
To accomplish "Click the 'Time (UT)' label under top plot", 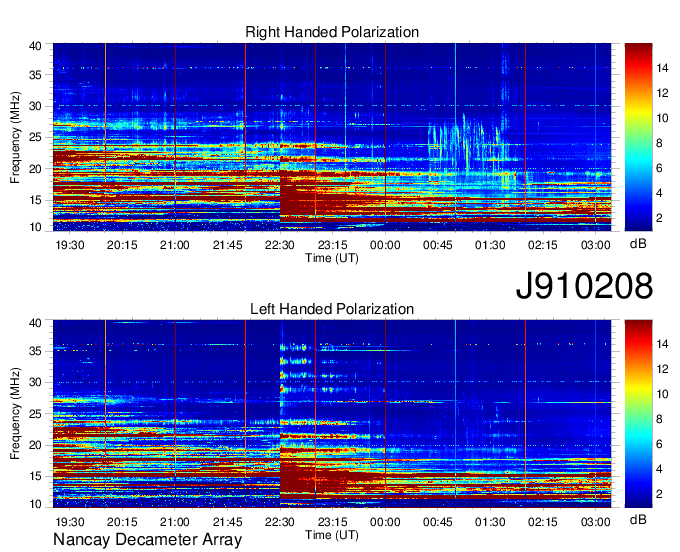I will pos(332,258).
